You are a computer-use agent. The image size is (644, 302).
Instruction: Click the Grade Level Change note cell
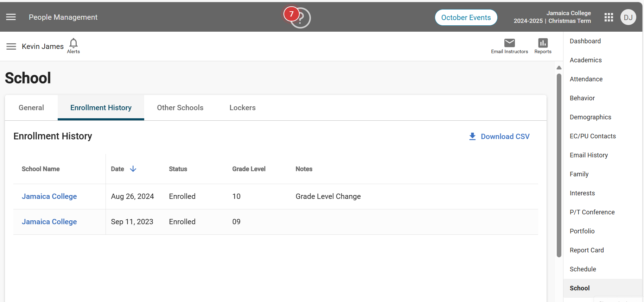[x=328, y=196]
